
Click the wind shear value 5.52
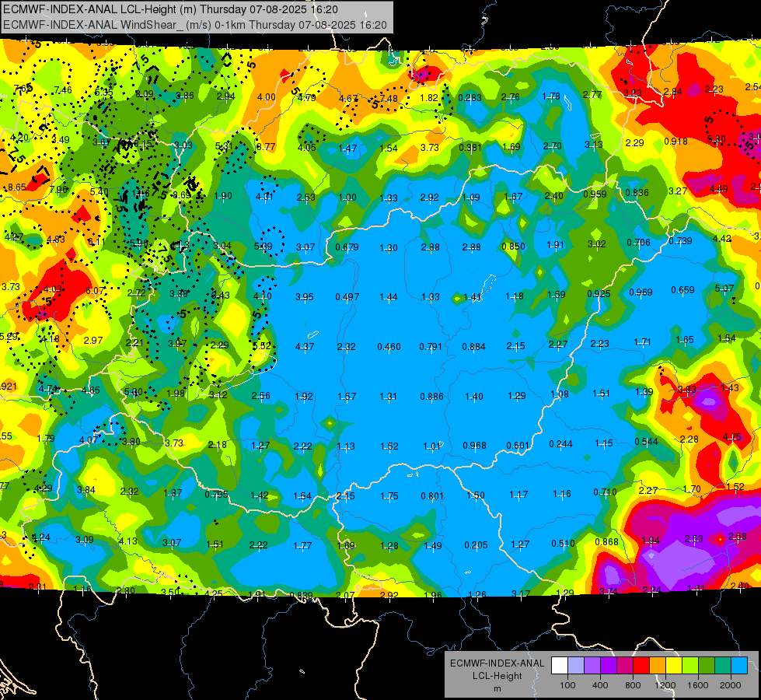tap(262, 346)
